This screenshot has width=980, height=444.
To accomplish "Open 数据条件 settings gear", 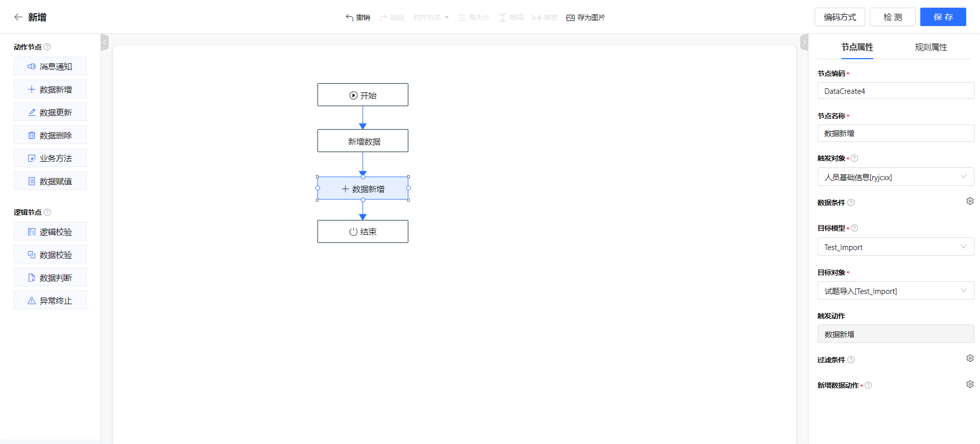I will click(x=970, y=201).
